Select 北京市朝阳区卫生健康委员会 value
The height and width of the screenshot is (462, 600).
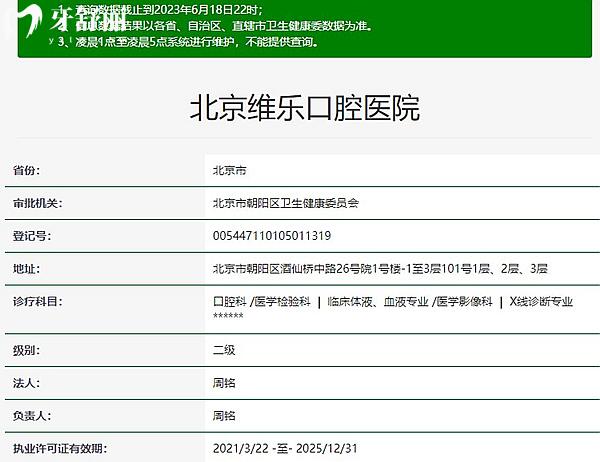[286, 203]
